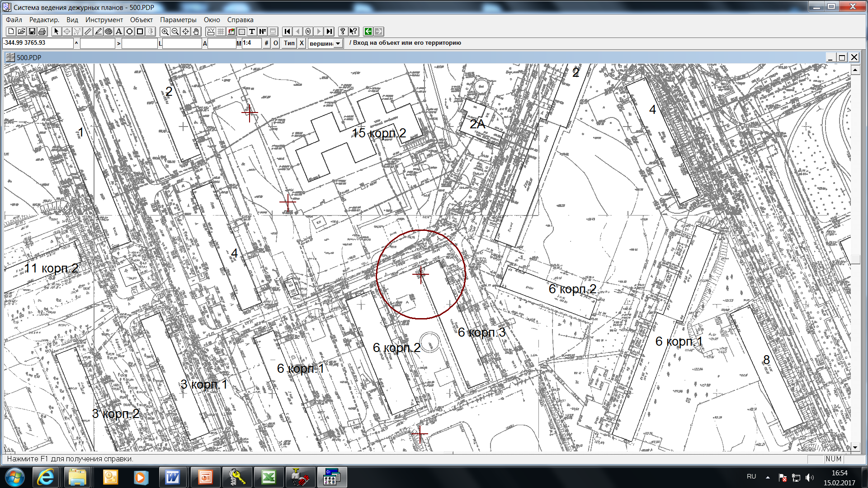Image resolution: width=868 pixels, height=488 pixels.
Task: Open the Окно menu
Action: [x=212, y=19]
